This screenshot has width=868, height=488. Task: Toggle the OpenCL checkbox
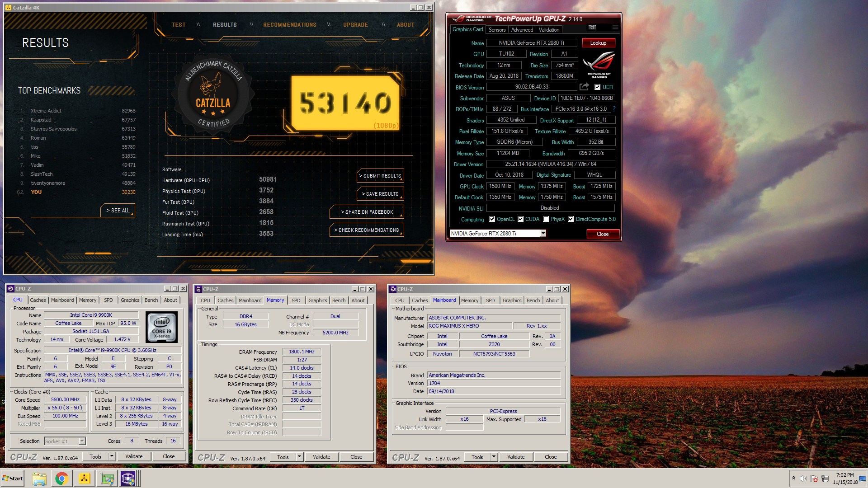point(492,219)
